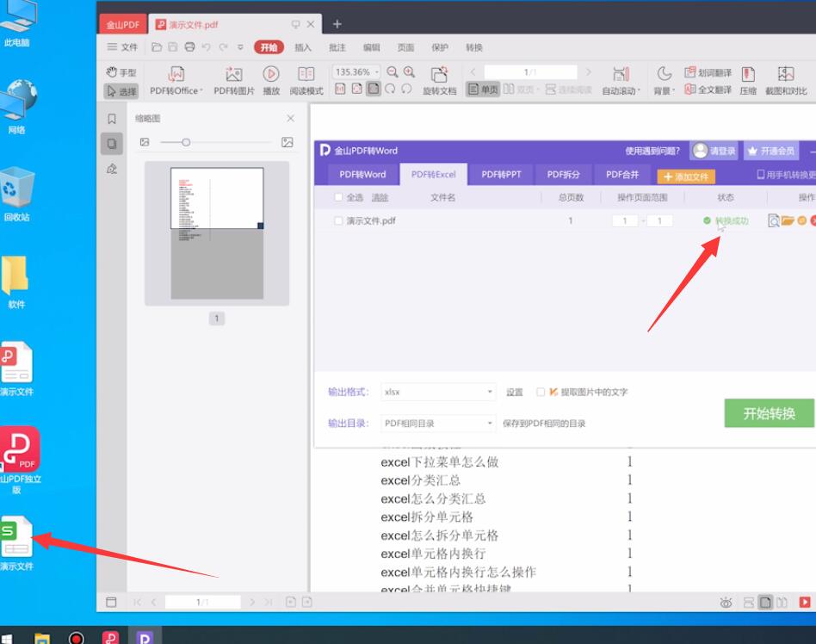Open 输出格式 xlsx dropdown

(x=437, y=392)
